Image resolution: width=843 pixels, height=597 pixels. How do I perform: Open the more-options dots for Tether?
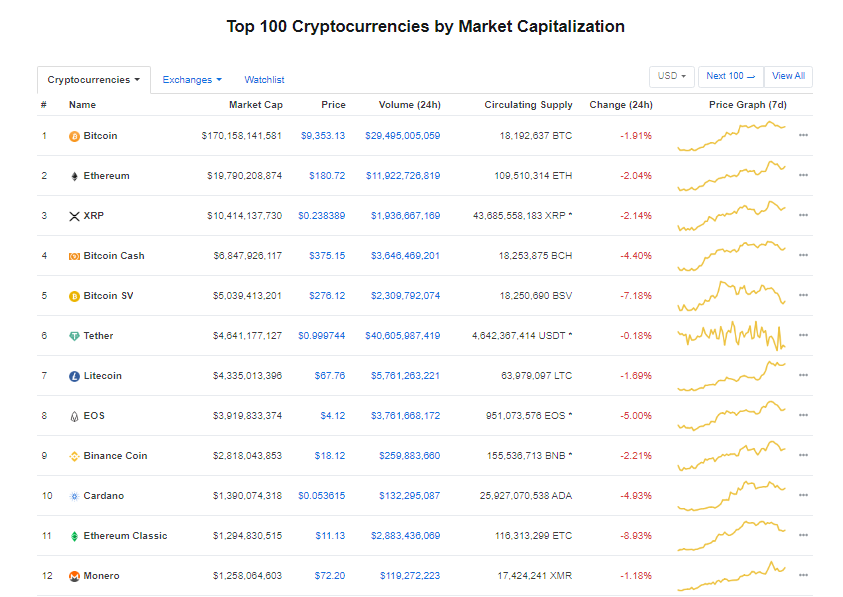[x=803, y=335]
